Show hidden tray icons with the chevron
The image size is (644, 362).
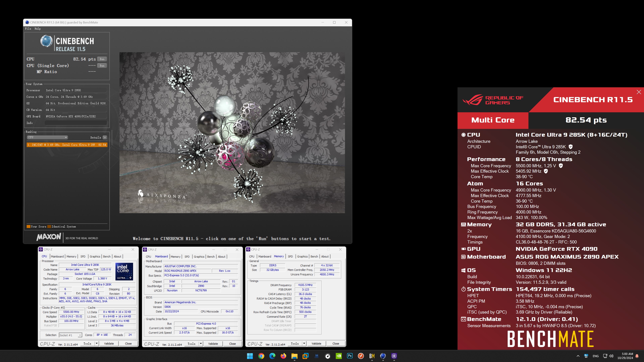tap(578, 356)
